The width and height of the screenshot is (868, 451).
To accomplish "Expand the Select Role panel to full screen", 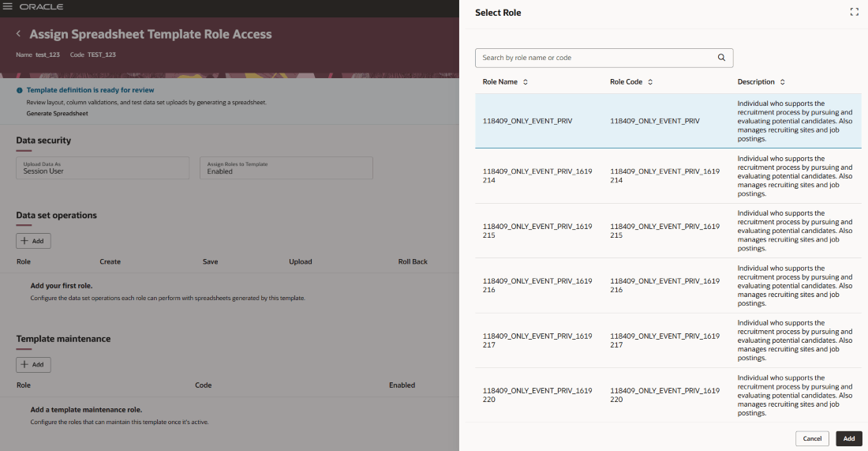I will click(x=854, y=12).
